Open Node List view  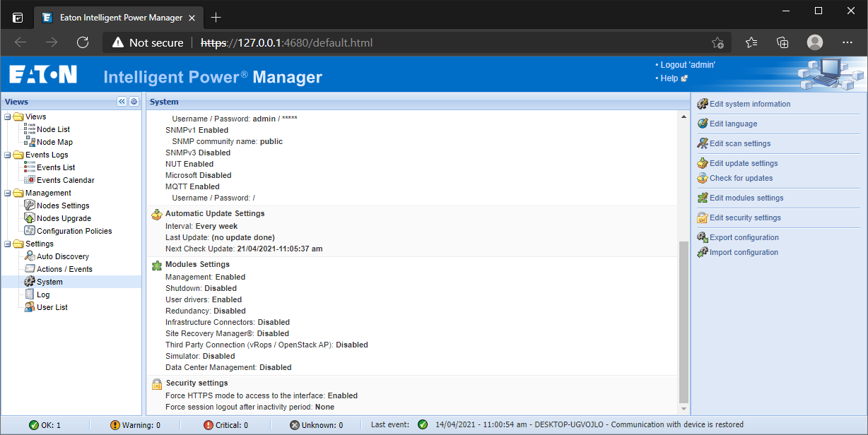pyautogui.click(x=53, y=129)
